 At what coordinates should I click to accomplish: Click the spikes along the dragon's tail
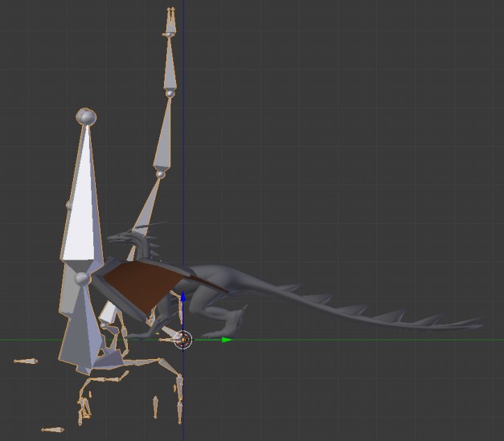386,313
